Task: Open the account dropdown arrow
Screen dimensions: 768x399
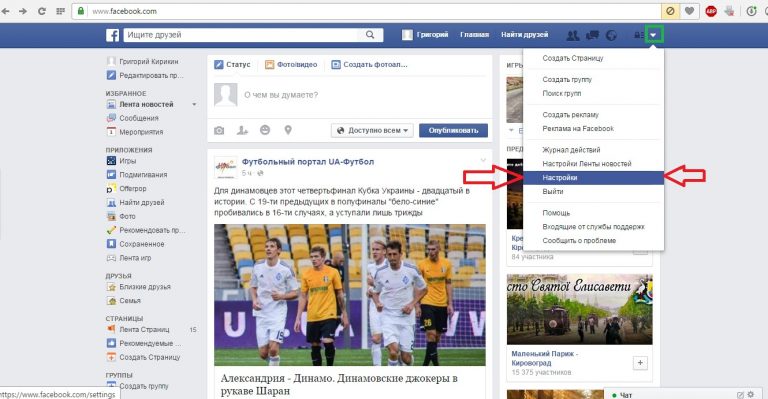Action: pos(653,35)
